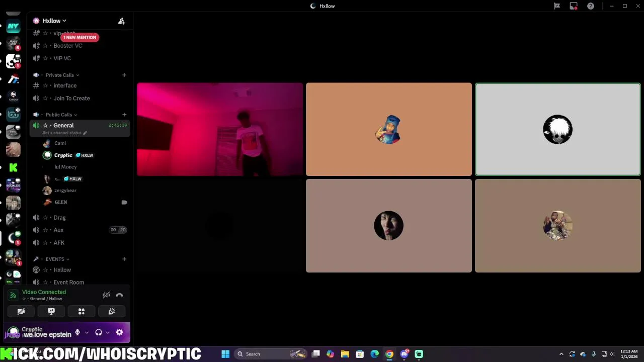
Task: Jump to the 1 New Mention
Action: pyautogui.click(x=79, y=37)
